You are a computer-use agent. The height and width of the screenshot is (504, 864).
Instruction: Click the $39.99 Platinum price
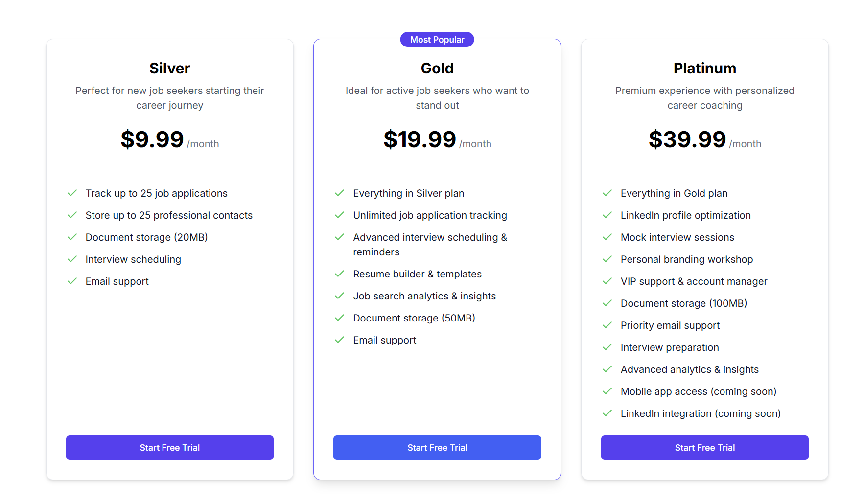[687, 139]
